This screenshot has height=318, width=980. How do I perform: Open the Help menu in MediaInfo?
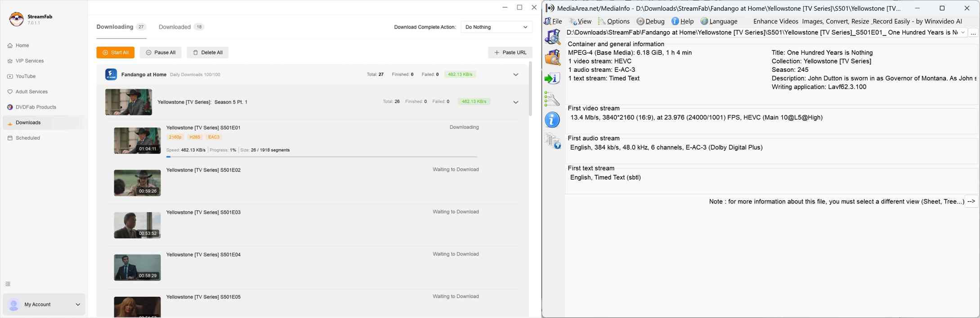[x=683, y=21]
